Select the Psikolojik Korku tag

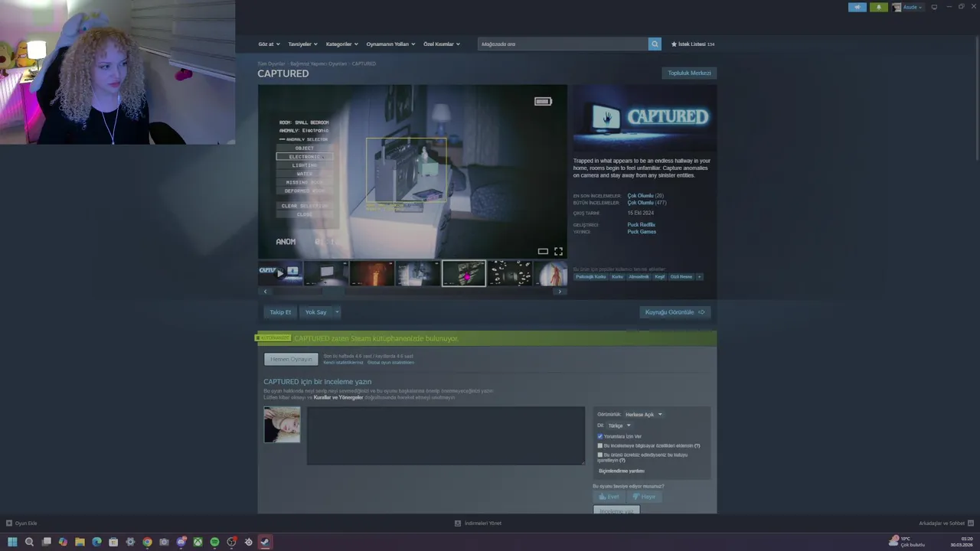point(590,277)
